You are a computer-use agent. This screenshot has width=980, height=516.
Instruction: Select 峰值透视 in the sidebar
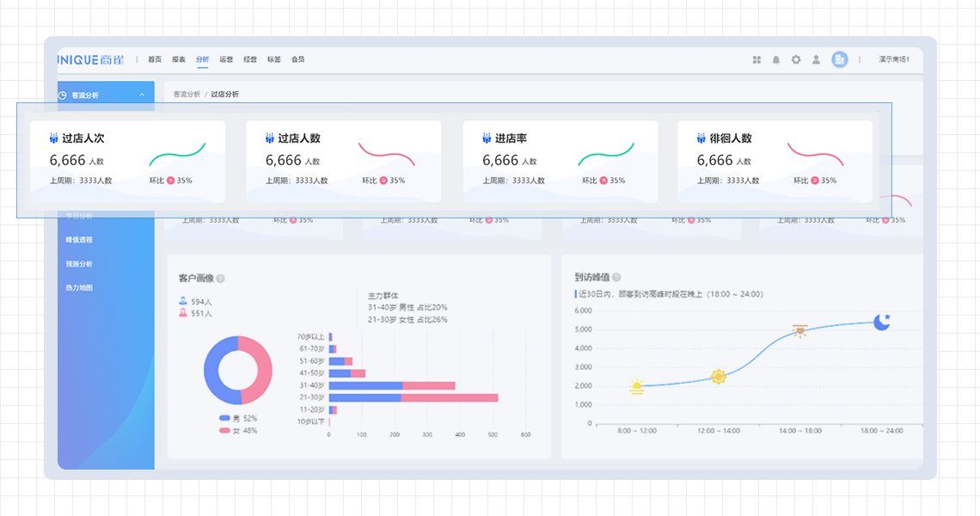point(79,240)
